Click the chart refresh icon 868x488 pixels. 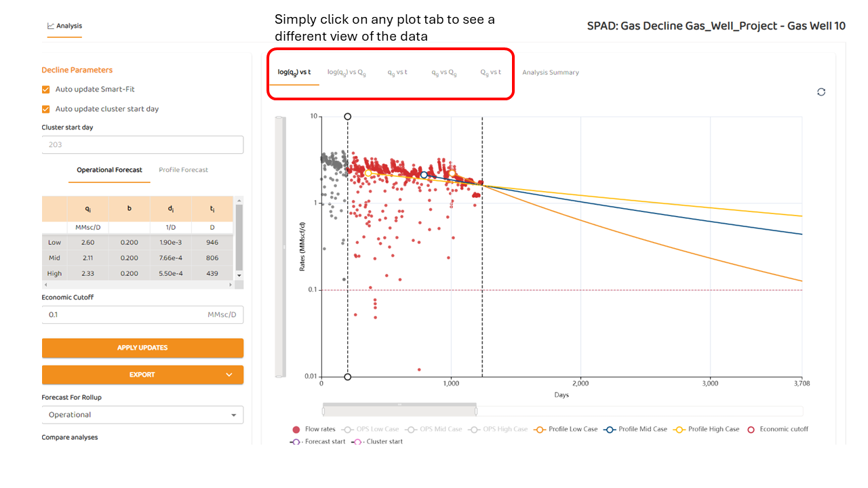(x=821, y=92)
